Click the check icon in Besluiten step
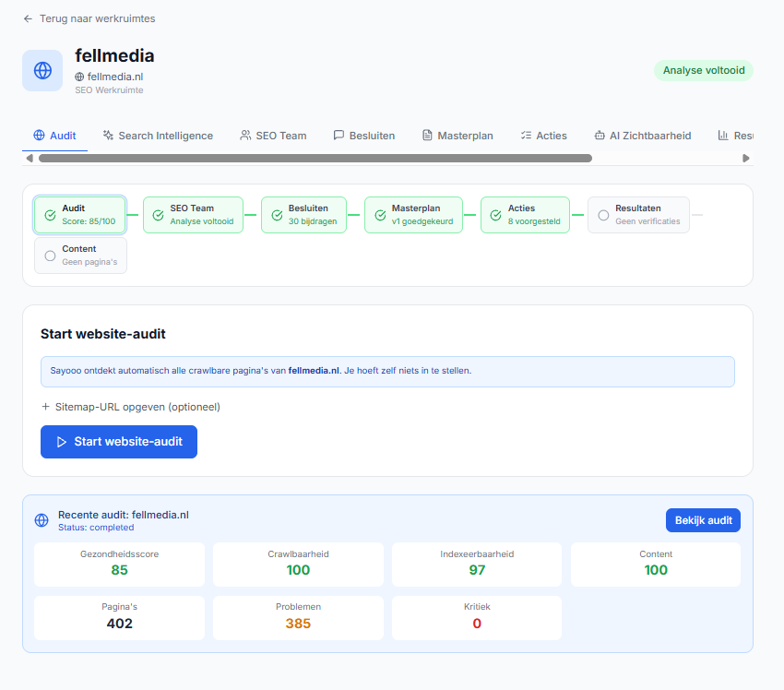The width and height of the screenshot is (784, 690). click(277, 215)
